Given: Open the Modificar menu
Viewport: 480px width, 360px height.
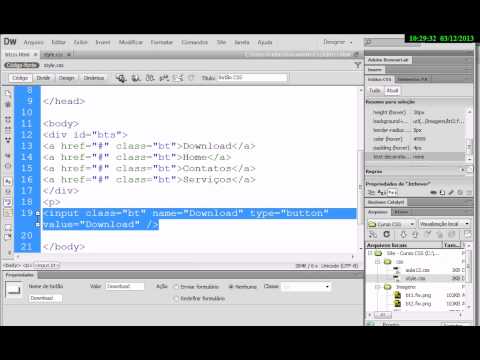Looking at the screenshot, I should click(131, 42).
